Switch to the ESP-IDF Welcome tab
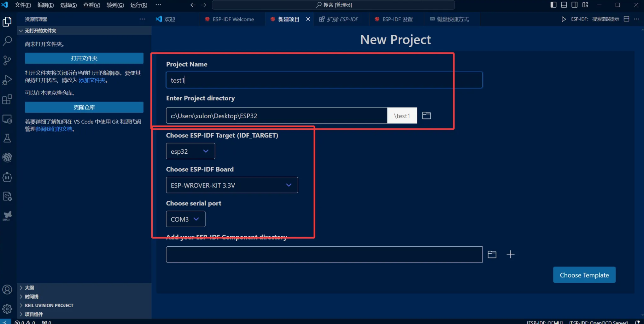Viewport: 644px width, 324px height. (233, 19)
